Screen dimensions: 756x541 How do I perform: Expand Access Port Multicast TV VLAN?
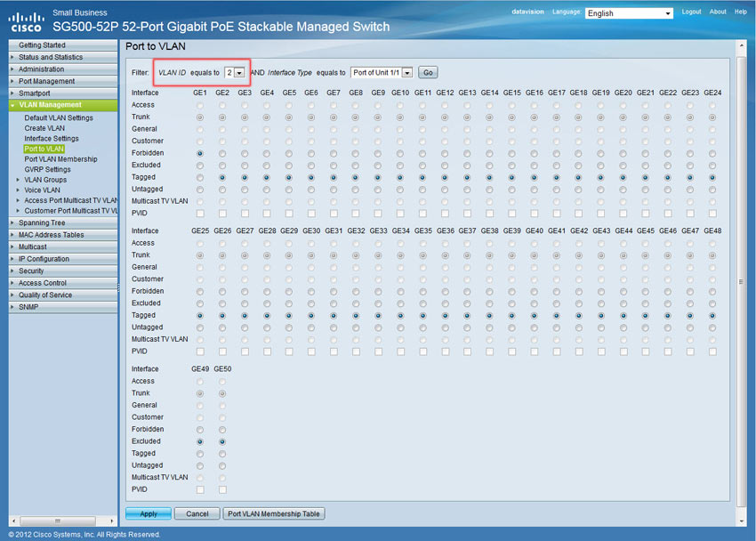point(71,200)
